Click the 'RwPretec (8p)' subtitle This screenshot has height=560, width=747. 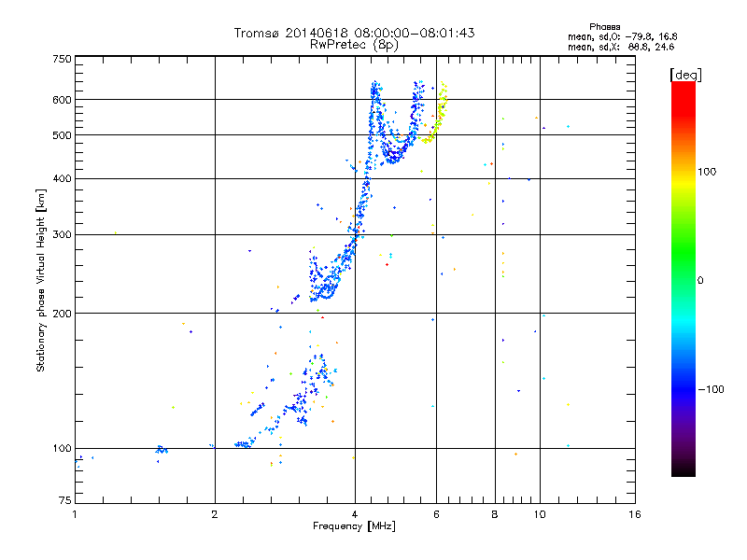click(x=354, y=45)
